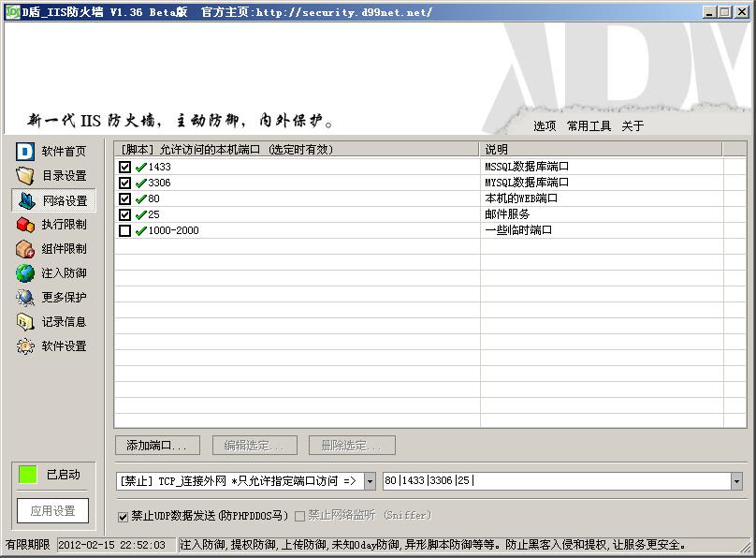Open the 软件首页 home icon in sidebar
756x558 pixels.
coord(25,152)
